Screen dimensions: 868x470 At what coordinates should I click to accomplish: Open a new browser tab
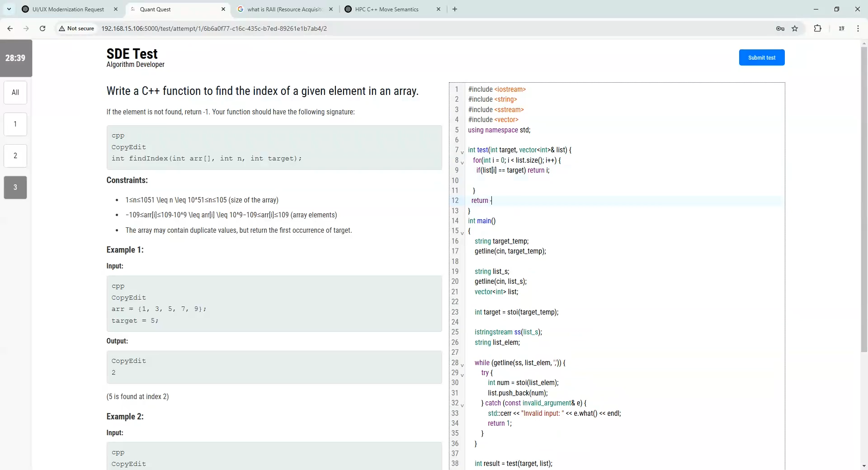click(x=455, y=9)
